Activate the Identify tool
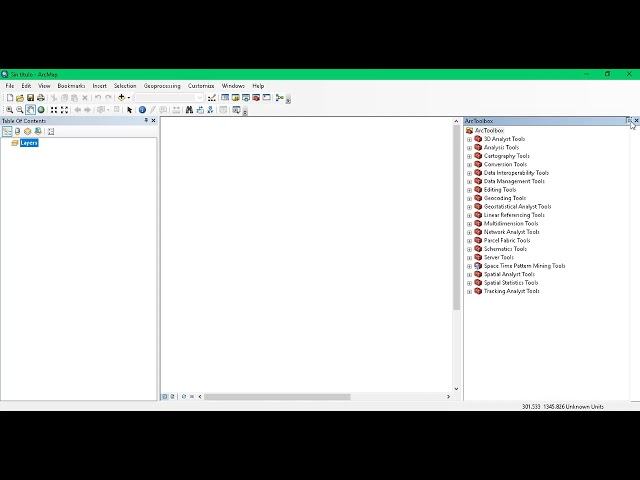640x480 pixels. [x=142, y=110]
